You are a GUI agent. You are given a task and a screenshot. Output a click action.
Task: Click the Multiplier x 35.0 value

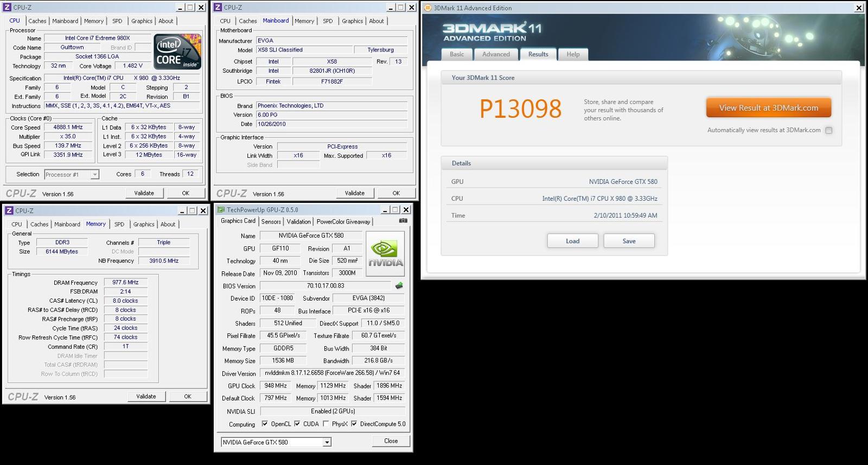coord(68,137)
